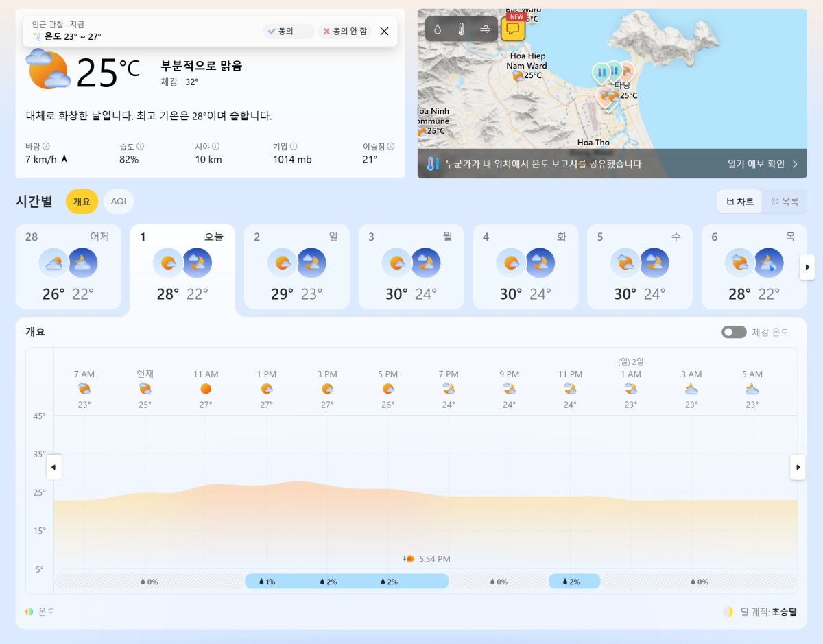Select the wind map layer icon

[x=486, y=29]
